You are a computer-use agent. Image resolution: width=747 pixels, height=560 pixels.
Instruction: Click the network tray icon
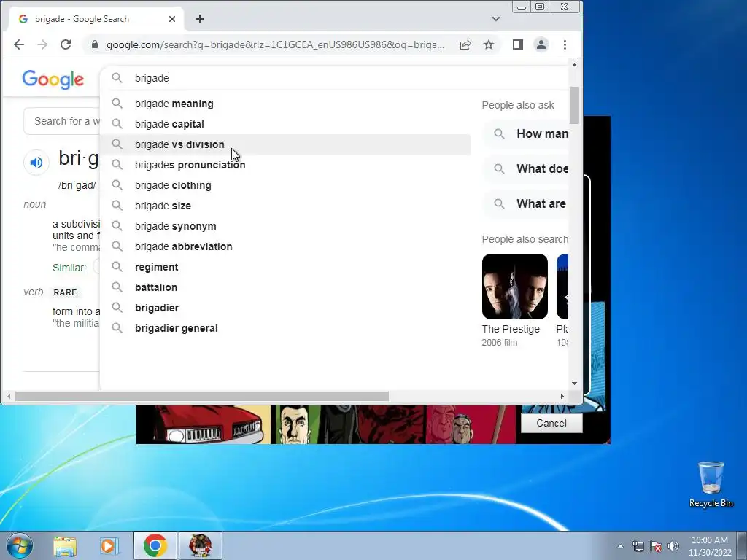638,546
